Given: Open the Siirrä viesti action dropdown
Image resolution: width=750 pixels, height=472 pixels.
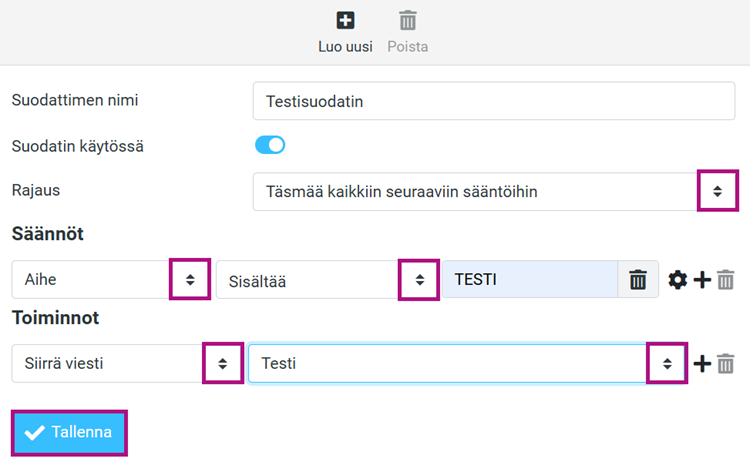Looking at the screenshot, I should [127, 363].
